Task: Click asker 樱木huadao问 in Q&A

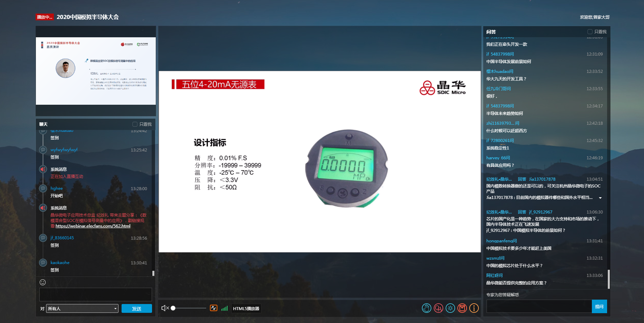Action: pos(500,72)
